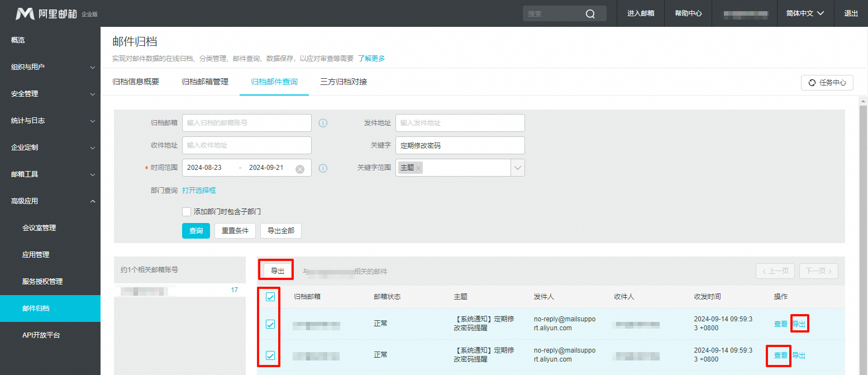This screenshot has height=375, width=868.
Task: Expand the 组织与用户 sidebar section
Action: point(50,67)
